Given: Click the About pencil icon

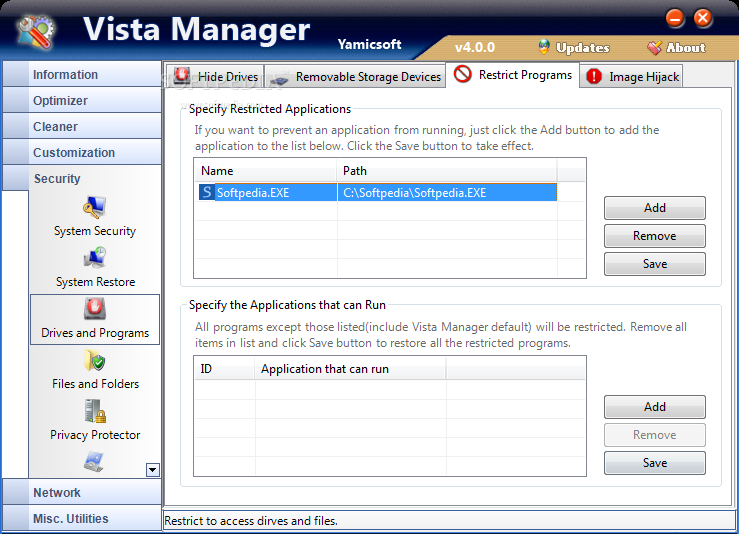Looking at the screenshot, I should [x=654, y=47].
